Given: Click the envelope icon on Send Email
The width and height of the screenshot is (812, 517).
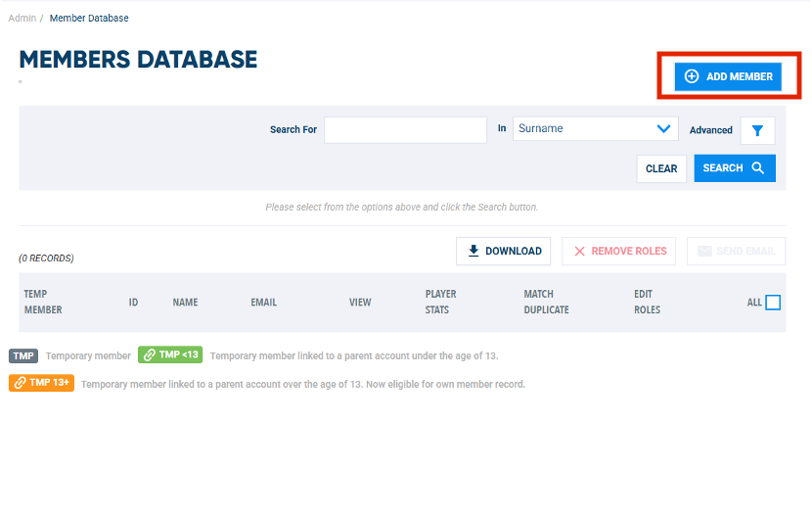Looking at the screenshot, I should [x=704, y=252].
